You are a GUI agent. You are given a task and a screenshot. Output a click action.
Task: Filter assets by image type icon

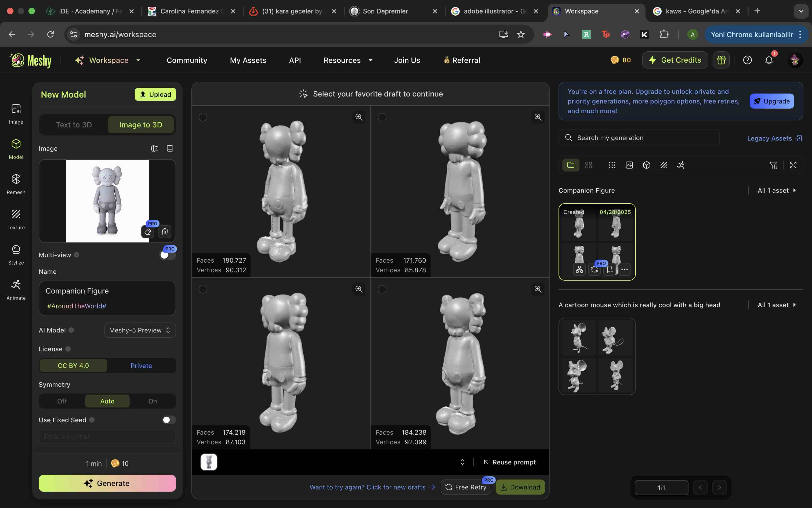pyautogui.click(x=629, y=165)
